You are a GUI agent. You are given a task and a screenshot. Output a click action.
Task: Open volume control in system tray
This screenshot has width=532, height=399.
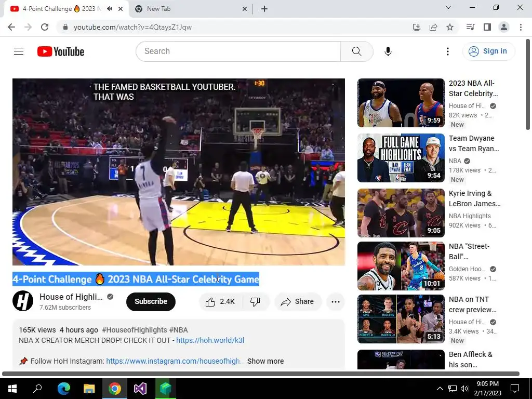(464, 389)
